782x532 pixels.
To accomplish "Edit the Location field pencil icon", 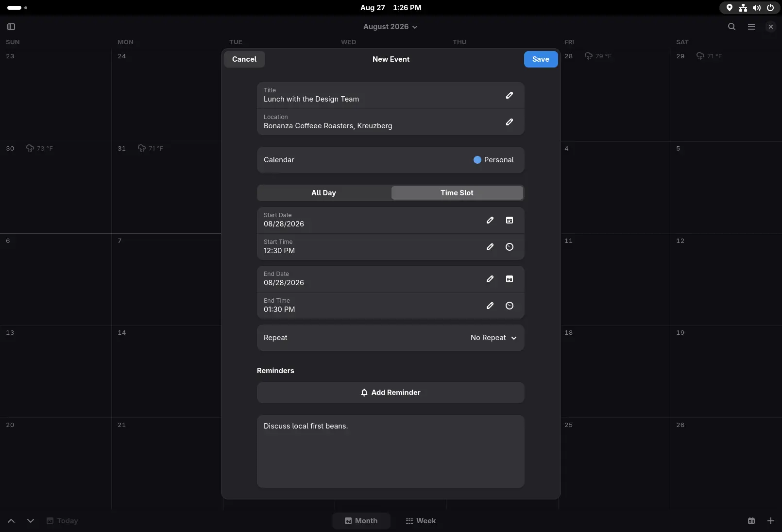I will point(509,122).
